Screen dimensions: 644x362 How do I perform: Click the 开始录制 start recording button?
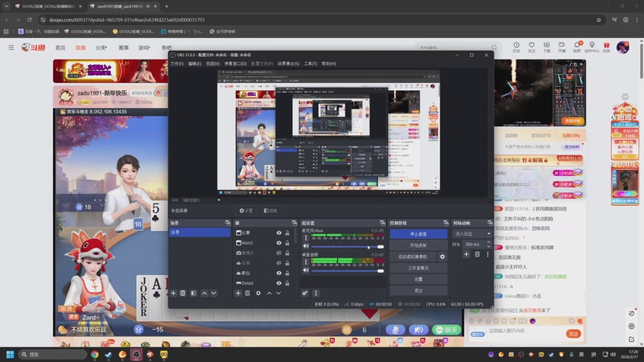coord(418,245)
